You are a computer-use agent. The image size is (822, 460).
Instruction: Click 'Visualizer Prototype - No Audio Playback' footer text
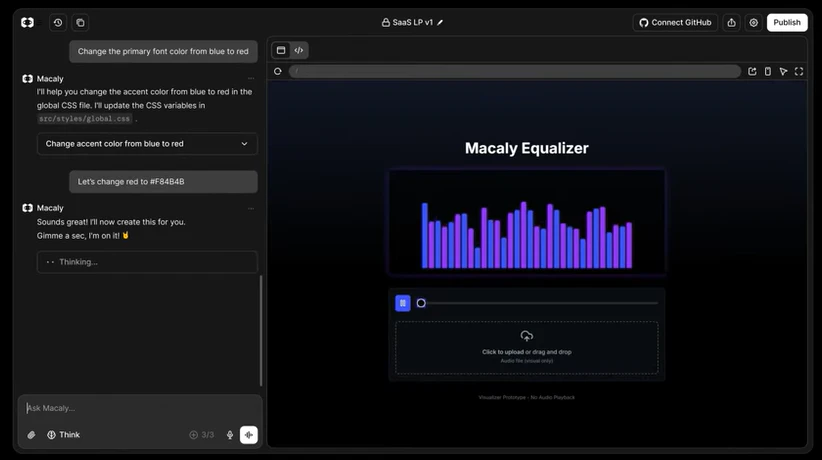[x=527, y=398]
